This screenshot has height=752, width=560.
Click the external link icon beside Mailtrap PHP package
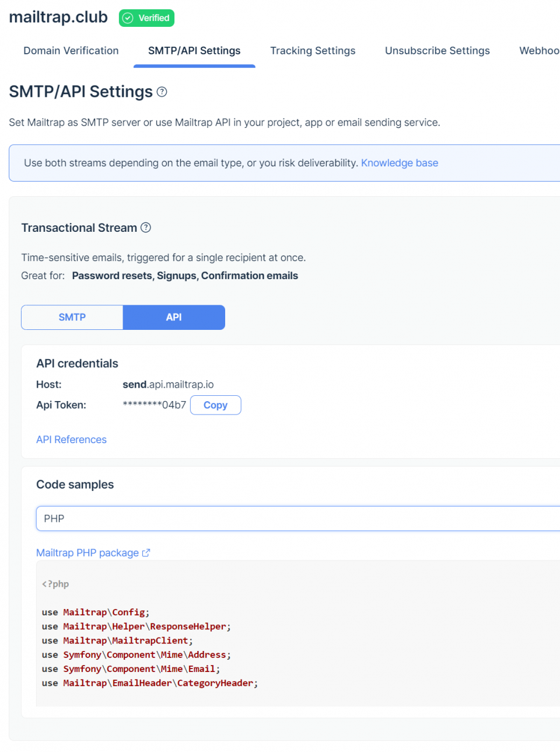tap(146, 552)
